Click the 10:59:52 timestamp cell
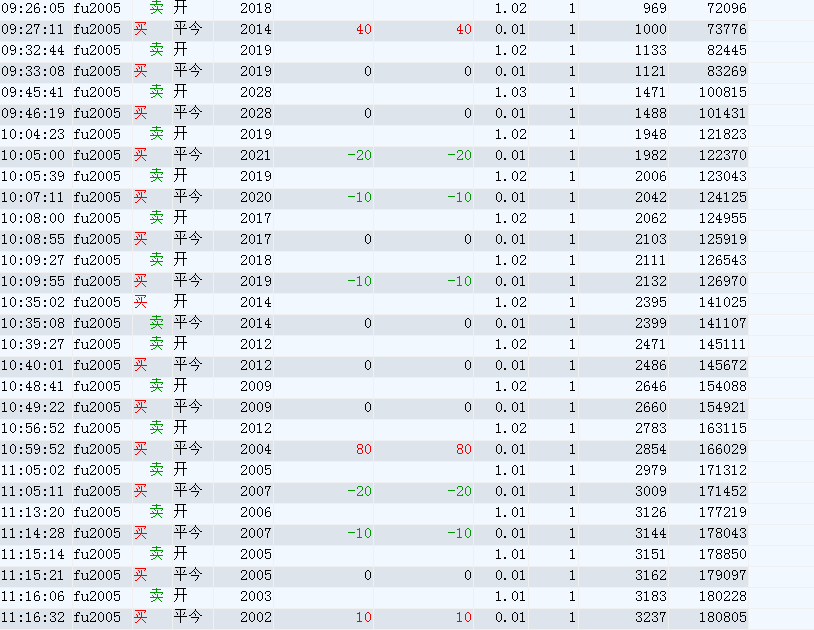Image resolution: width=814 pixels, height=630 pixels. [33, 449]
